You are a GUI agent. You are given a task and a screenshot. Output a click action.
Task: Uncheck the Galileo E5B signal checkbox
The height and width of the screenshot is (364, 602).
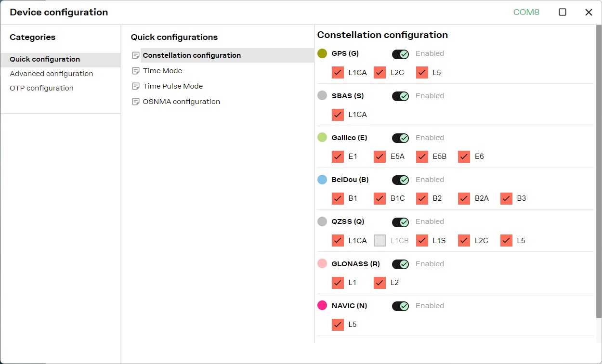click(422, 156)
